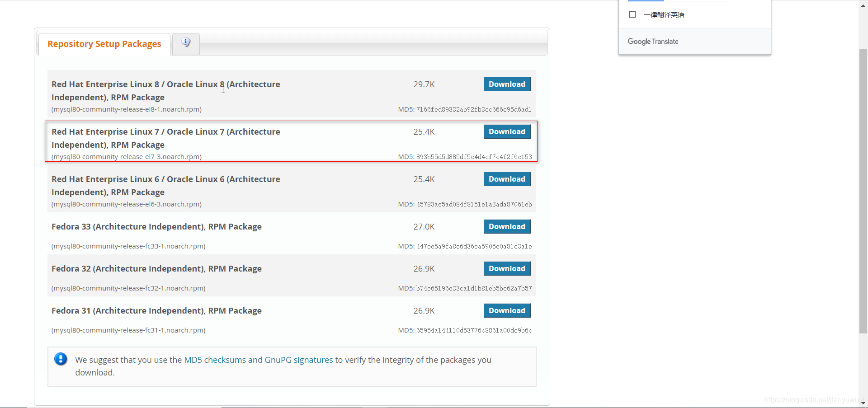This screenshot has height=408, width=868.
Task: Click Red Hat Enterprise Linux 8 title
Action: tap(166, 91)
